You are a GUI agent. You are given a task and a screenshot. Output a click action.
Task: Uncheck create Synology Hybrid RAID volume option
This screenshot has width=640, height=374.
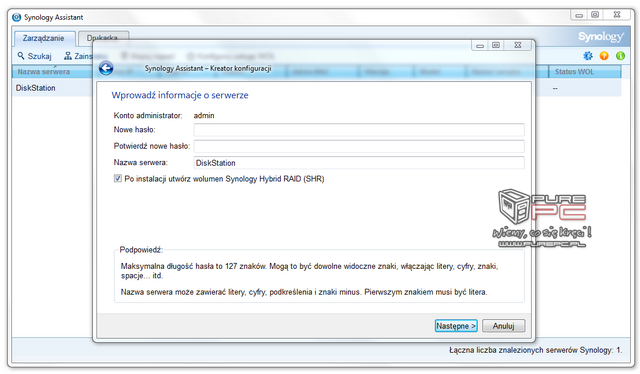[118, 178]
